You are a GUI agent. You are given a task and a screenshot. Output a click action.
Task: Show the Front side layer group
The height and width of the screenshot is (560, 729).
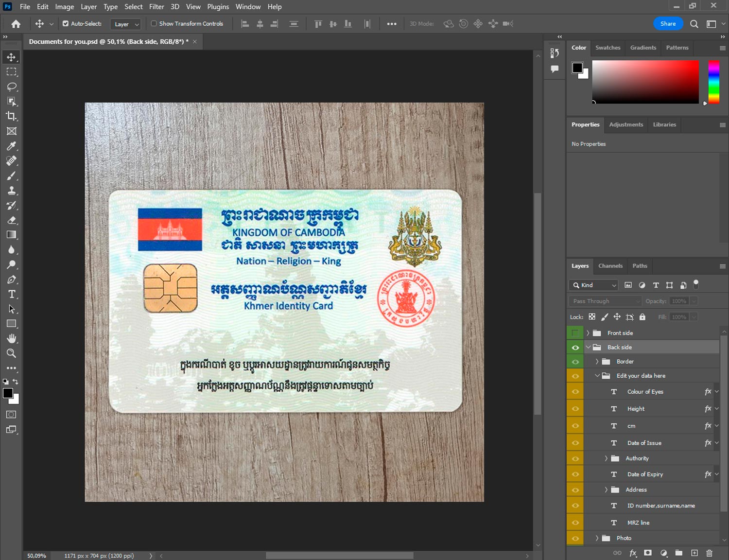click(575, 333)
